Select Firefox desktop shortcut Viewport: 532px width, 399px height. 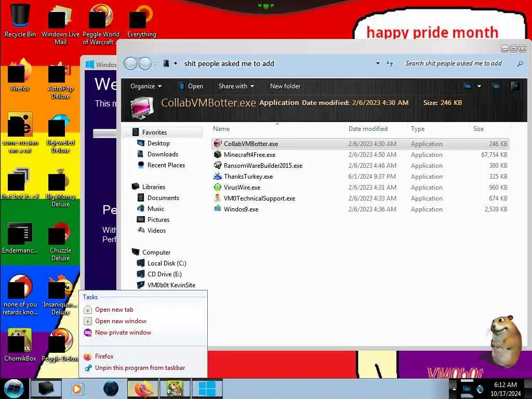click(20, 75)
